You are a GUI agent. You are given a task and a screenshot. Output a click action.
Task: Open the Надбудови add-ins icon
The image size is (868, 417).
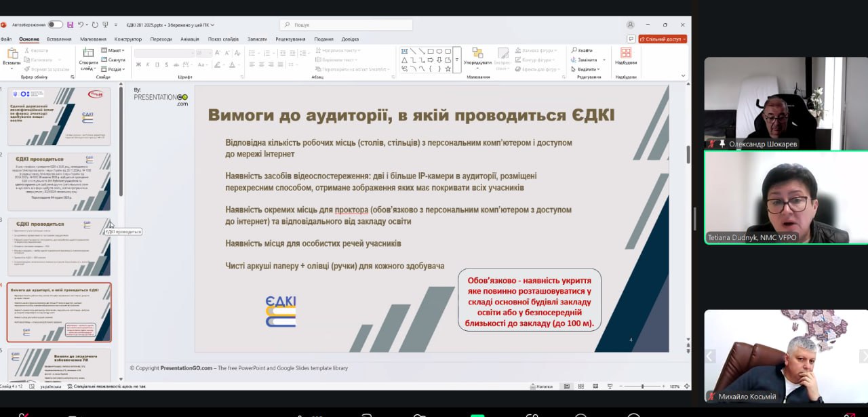click(x=625, y=53)
